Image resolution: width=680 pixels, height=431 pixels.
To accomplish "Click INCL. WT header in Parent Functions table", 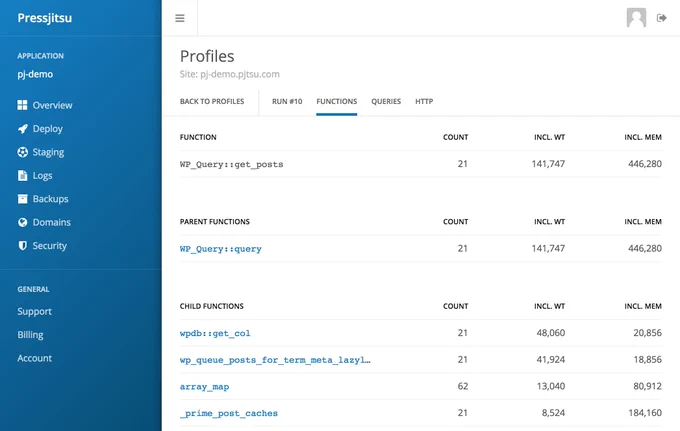I will (x=549, y=222).
